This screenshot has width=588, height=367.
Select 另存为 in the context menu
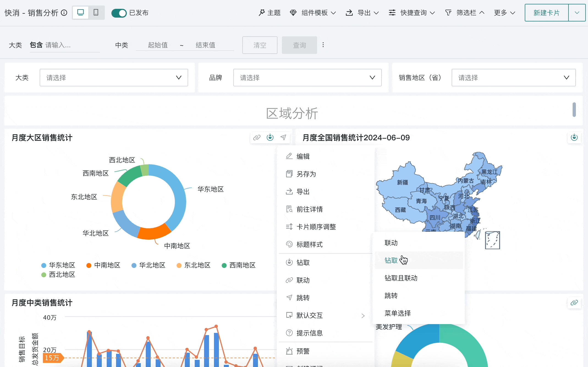point(326,174)
